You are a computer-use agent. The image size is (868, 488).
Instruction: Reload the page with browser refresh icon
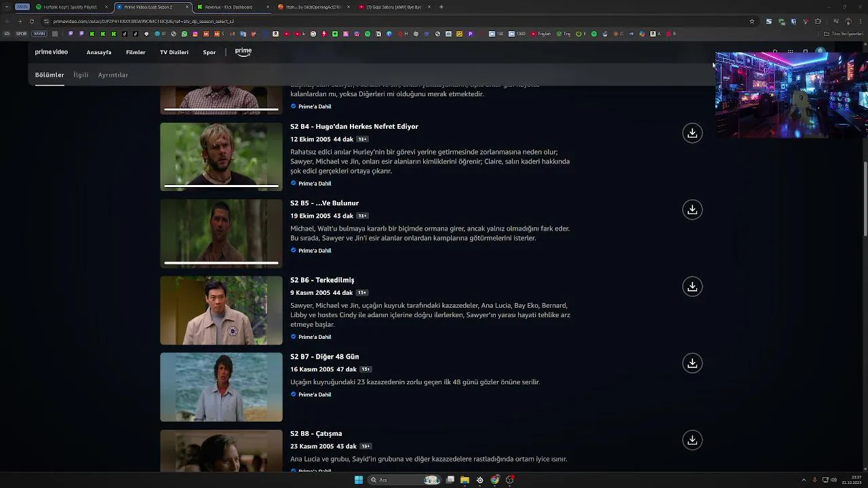pyautogui.click(x=31, y=21)
